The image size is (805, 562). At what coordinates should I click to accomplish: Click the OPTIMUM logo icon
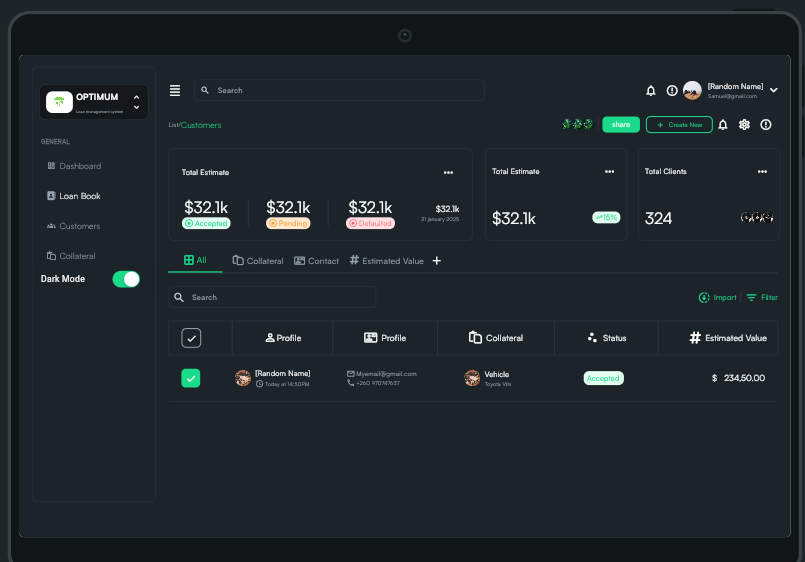point(59,102)
